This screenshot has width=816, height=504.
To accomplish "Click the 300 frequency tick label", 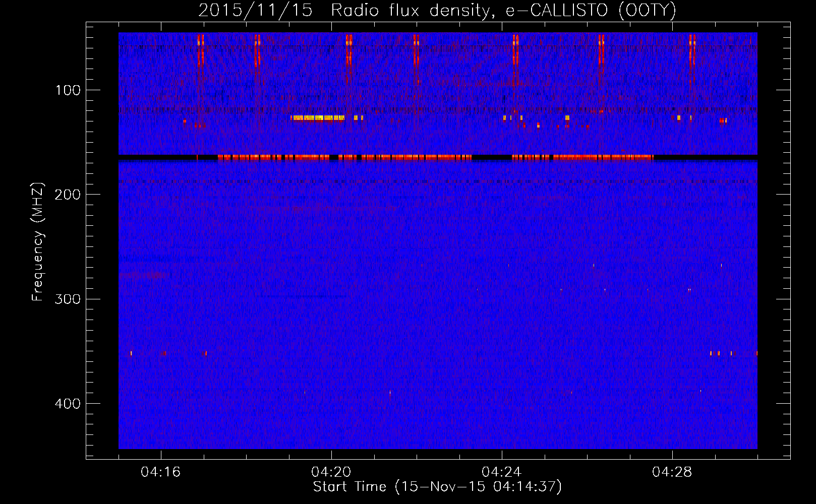I will click(68, 299).
